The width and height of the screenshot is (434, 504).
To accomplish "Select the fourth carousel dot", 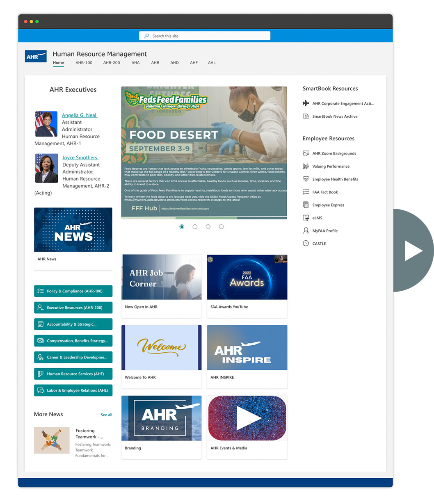I will click(221, 226).
